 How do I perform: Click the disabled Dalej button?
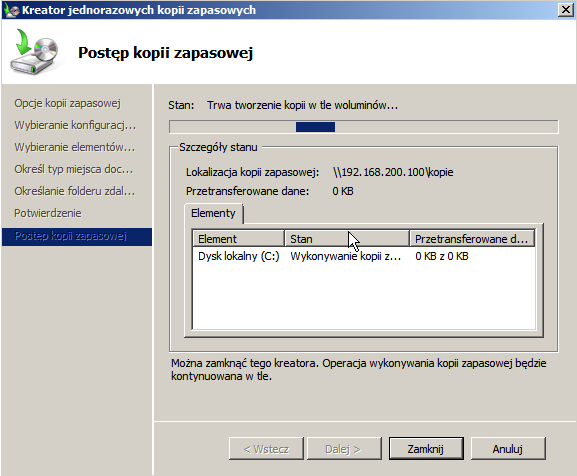(x=344, y=448)
